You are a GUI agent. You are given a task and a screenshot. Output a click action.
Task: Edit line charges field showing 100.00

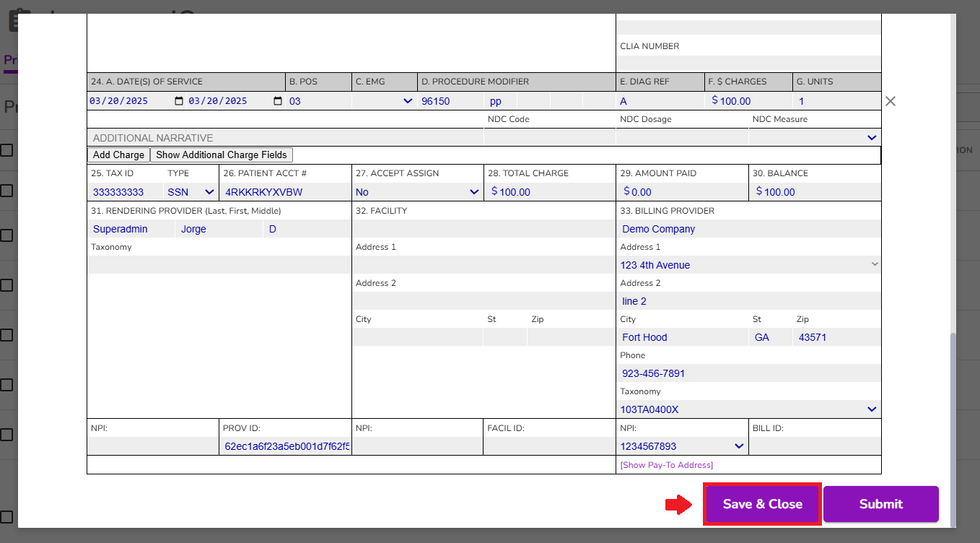749,101
